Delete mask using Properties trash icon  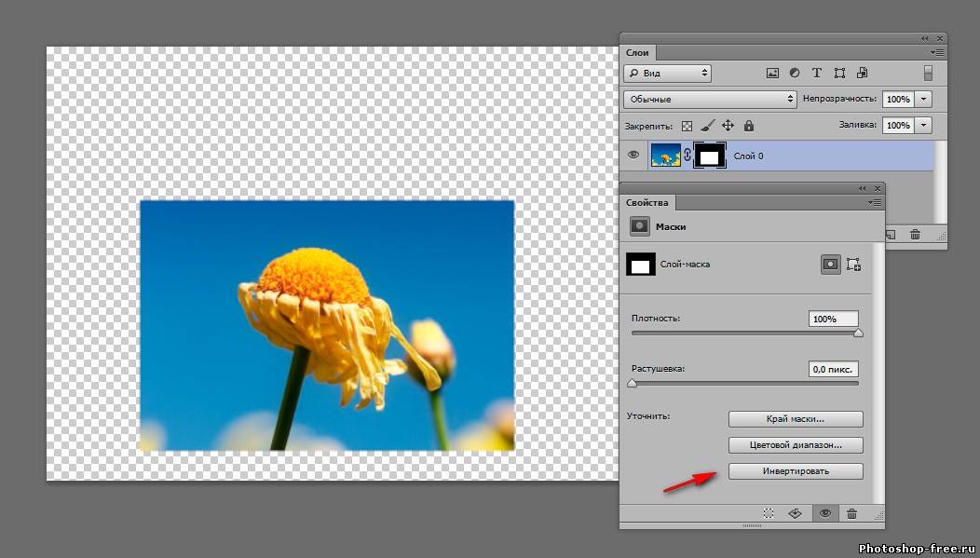pos(851,513)
